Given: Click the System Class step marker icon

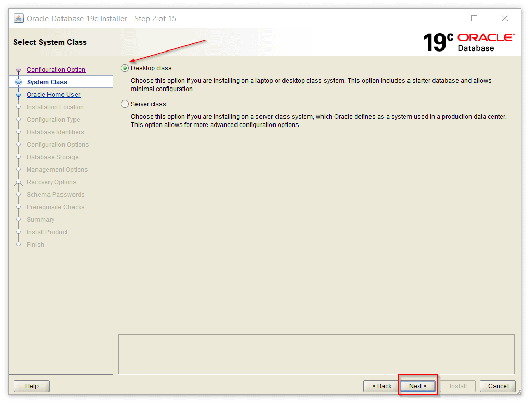Looking at the screenshot, I should (19, 82).
